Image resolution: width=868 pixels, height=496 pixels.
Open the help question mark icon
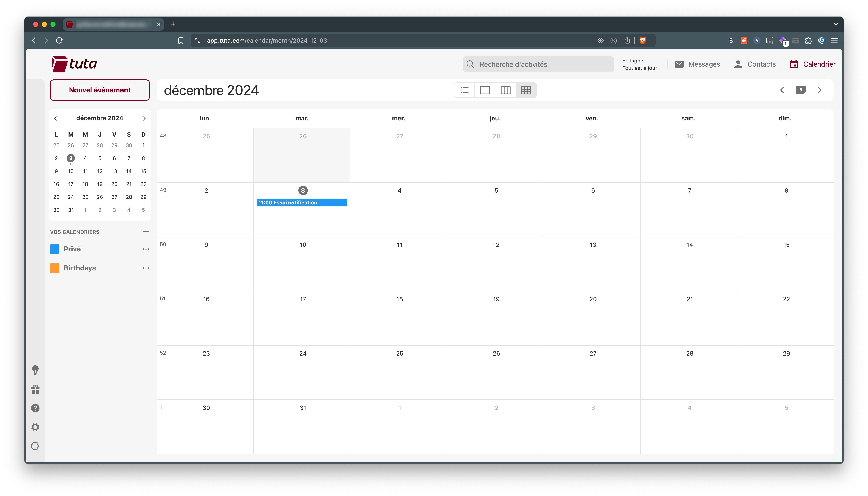coord(35,408)
